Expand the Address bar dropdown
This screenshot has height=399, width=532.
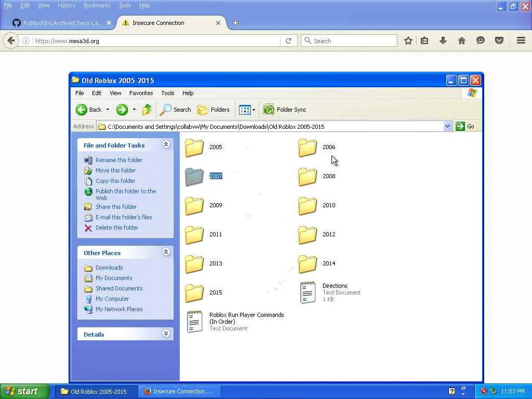tap(447, 126)
